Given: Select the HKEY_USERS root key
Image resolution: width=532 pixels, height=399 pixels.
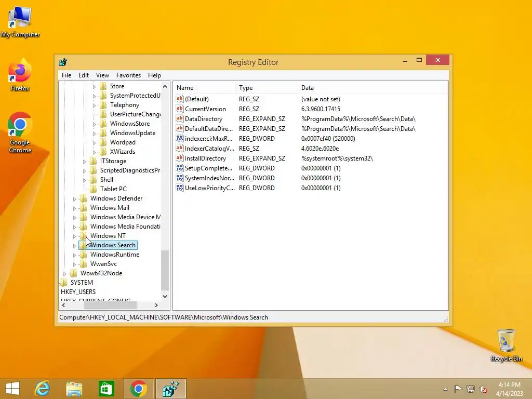Looking at the screenshot, I should (x=78, y=292).
